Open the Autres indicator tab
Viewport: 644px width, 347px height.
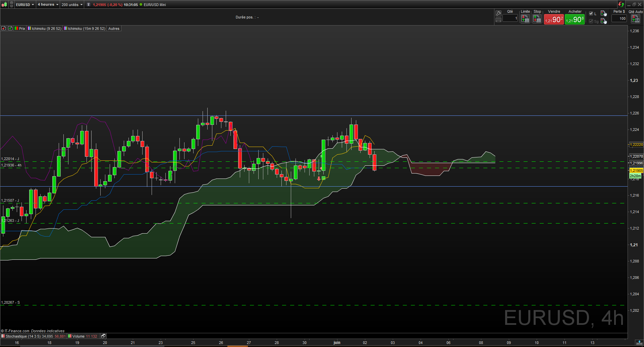point(114,29)
